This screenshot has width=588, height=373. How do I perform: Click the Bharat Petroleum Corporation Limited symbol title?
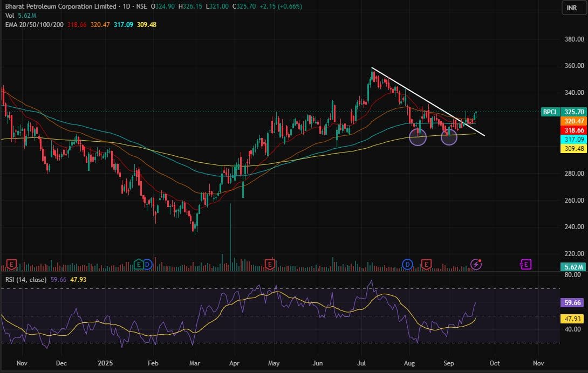point(59,6)
